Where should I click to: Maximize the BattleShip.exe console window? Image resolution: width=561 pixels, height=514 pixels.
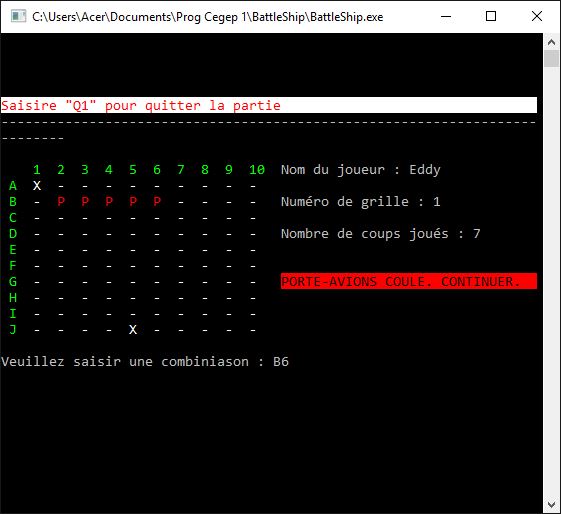coord(491,16)
